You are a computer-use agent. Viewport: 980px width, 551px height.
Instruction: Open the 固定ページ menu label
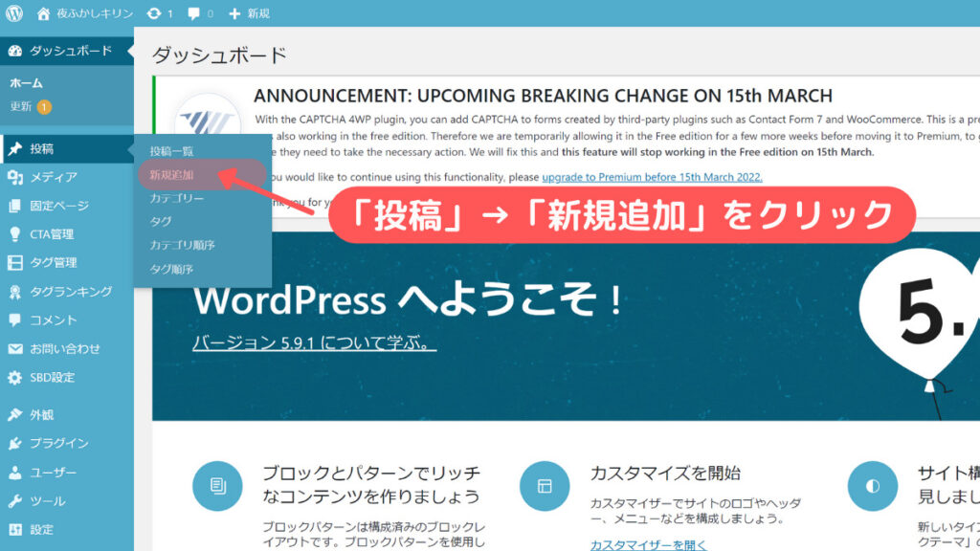click(x=59, y=207)
